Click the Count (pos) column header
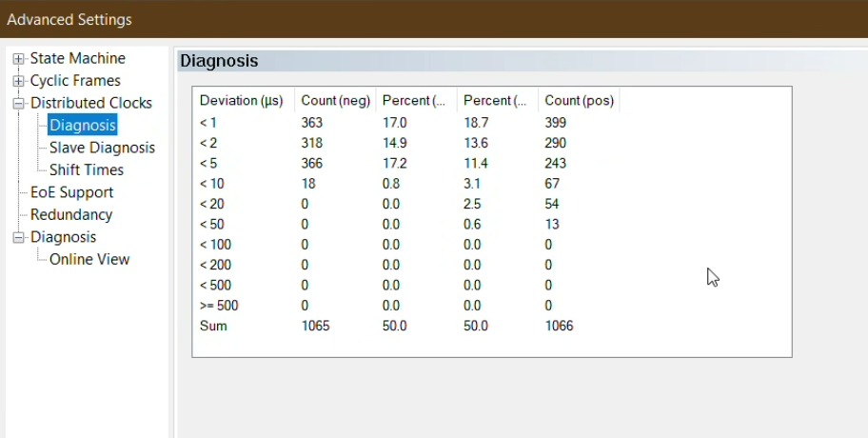 click(579, 101)
